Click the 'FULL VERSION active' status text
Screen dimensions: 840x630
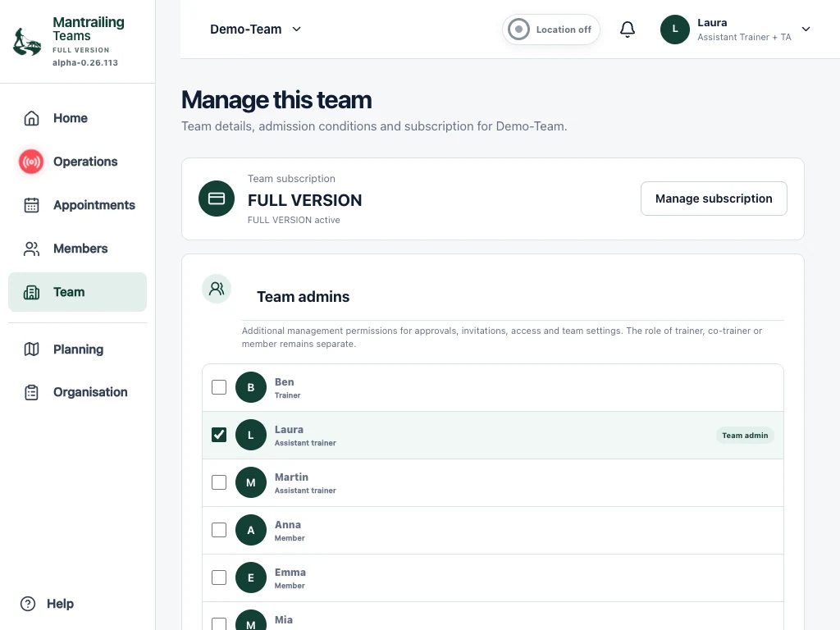point(294,220)
